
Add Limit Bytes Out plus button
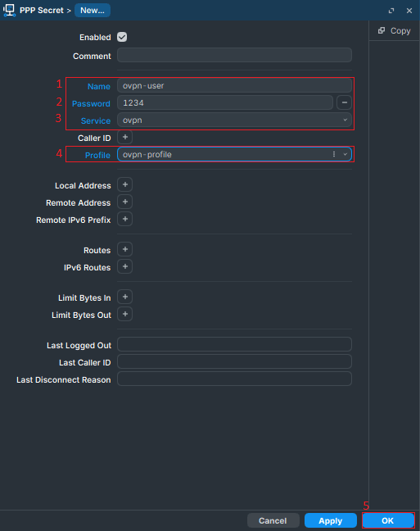[x=125, y=315]
